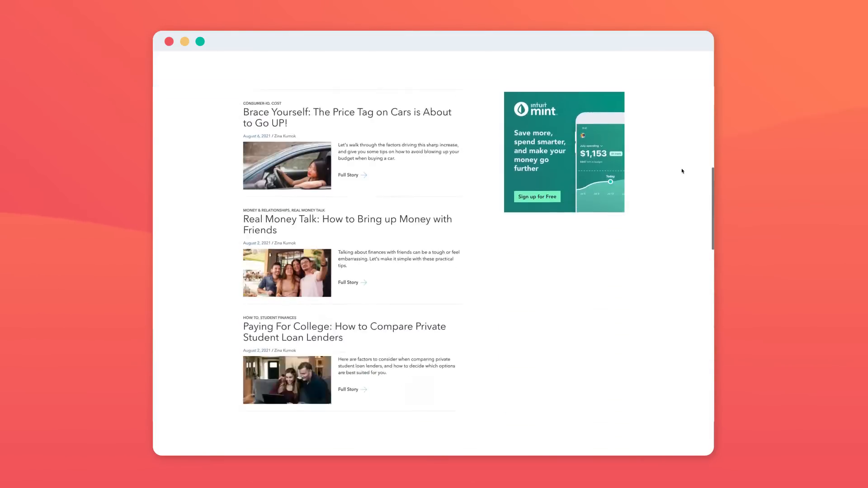Screen dimensions: 868x488
Task: Open the CONSUMER-IQ category link
Action: click(x=256, y=103)
